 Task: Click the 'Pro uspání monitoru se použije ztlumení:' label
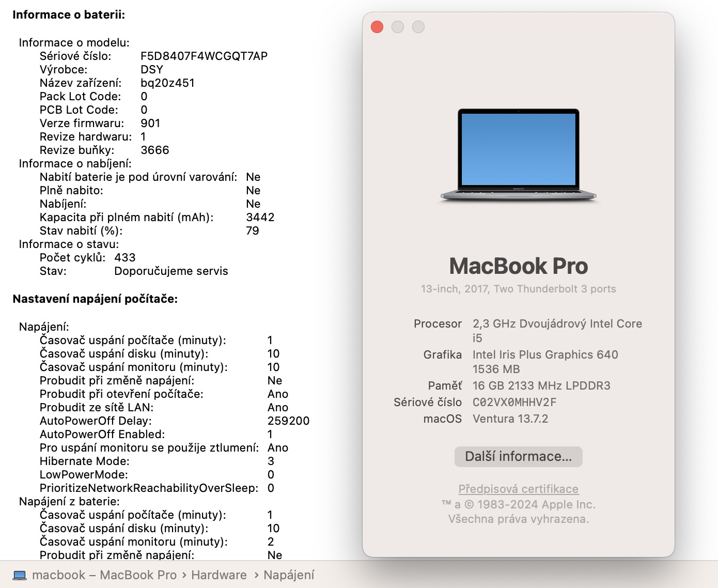pyautogui.click(x=149, y=448)
